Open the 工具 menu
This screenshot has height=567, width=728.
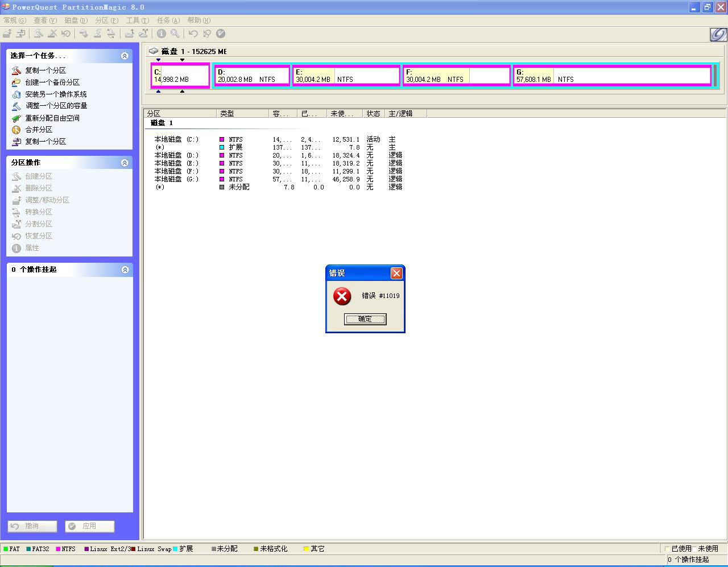(138, 20)
